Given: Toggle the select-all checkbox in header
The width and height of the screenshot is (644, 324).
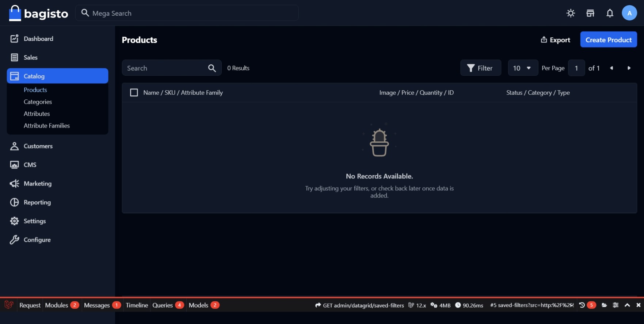Looking at the screenshot, I should pyautogui.click(x=134, y=93).
